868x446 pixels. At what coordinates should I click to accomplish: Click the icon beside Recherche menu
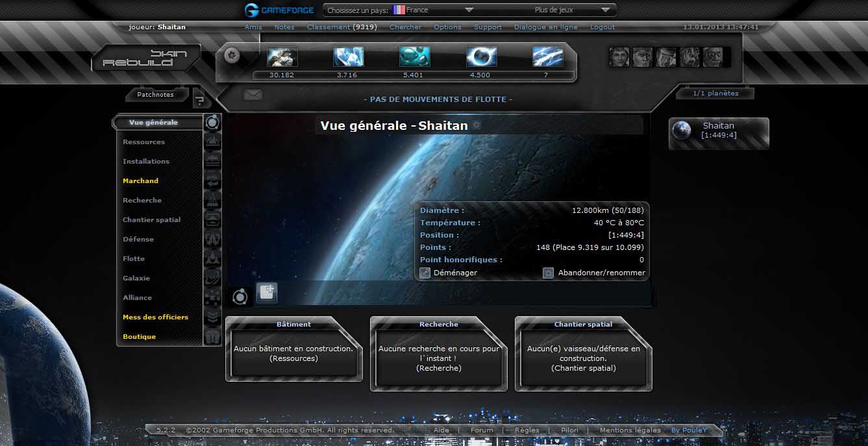[213, 200]
